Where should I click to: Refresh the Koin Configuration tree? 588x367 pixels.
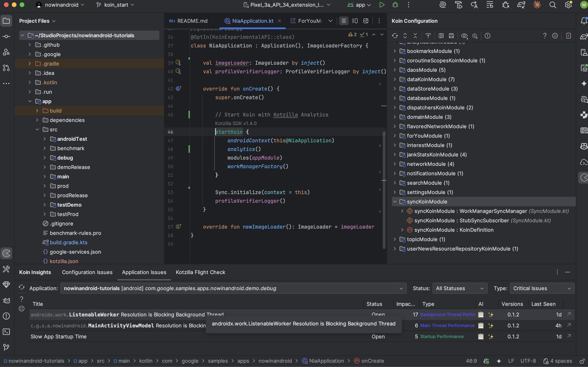tap(395, 36)
